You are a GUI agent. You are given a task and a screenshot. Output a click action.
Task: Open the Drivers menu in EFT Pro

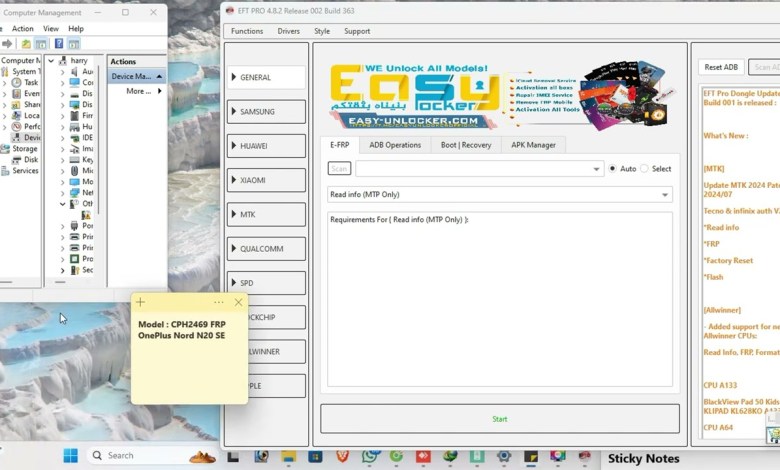coord(289,31)
